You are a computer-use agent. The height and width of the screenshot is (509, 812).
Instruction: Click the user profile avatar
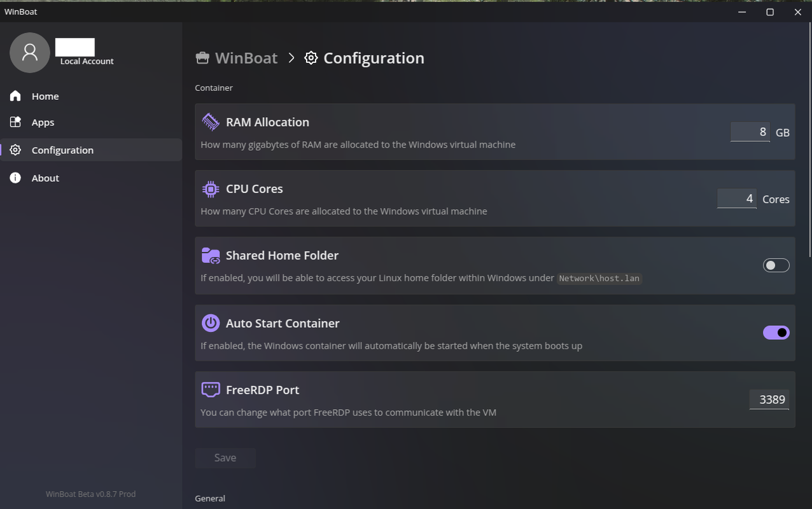30,53
